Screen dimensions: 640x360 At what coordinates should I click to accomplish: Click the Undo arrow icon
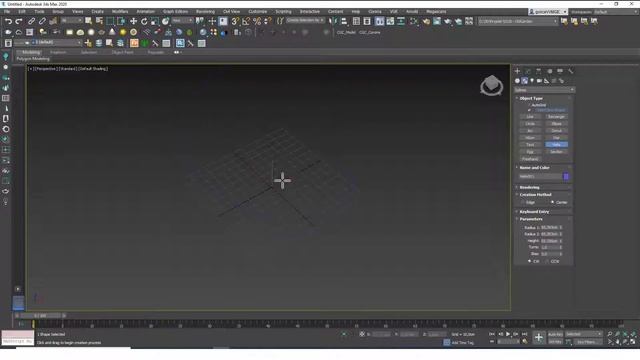(8, 21)
